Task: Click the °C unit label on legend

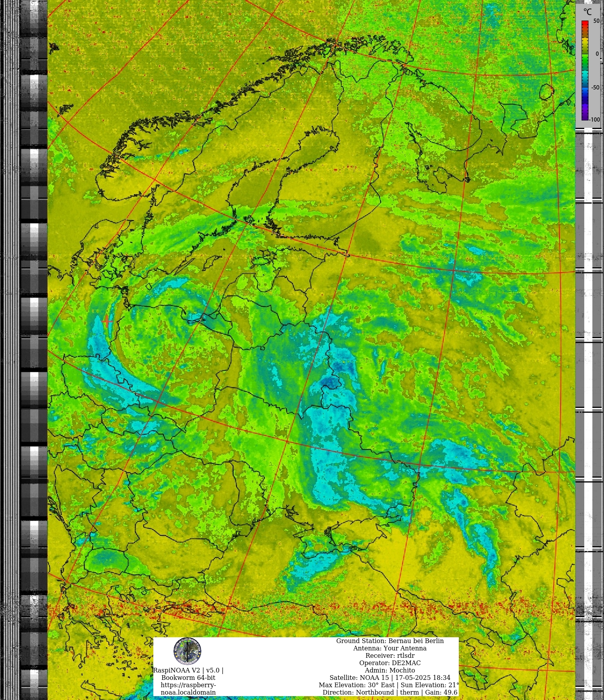Action: pos(587,12)
